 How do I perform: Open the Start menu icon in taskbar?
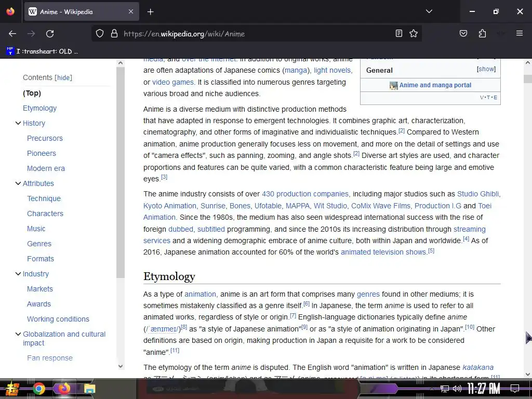pyautogui.click(x=12, y=389)
